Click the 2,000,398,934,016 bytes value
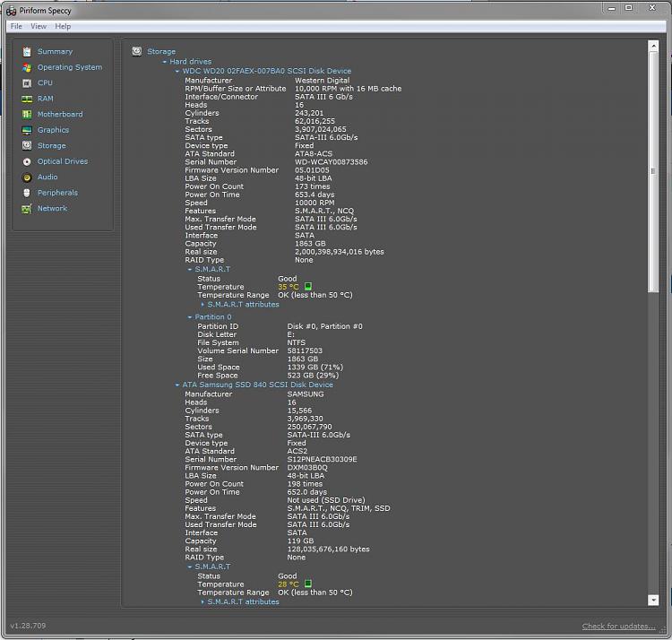The width and height of the screenshot is (672, 640). 340,252
